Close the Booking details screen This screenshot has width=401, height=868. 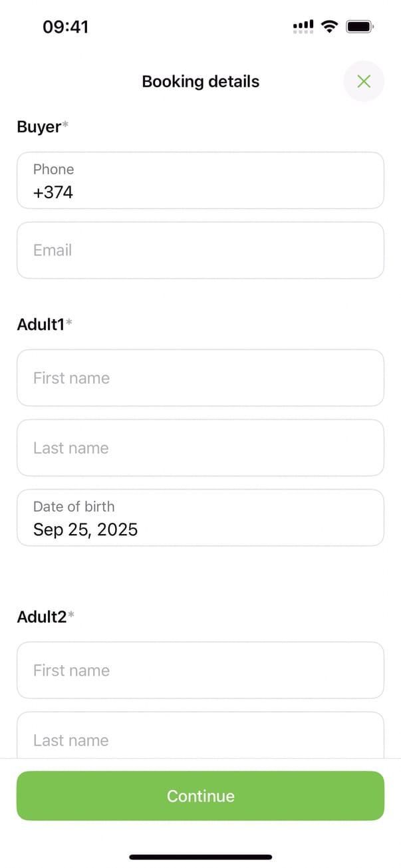pos(363,82)
